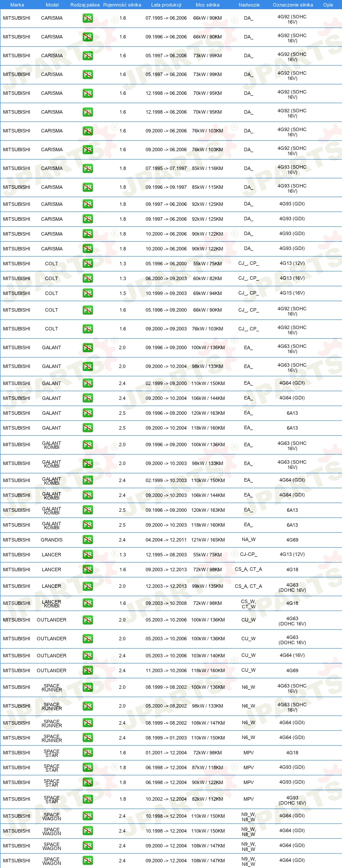Click the Marka column header
342x868 pixels.
pyautogui.click(x=17, y=5)
